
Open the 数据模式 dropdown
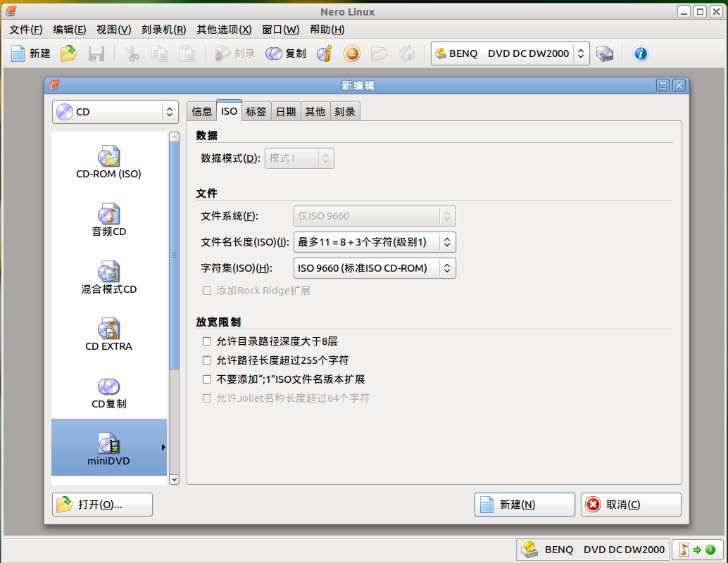click(299, 159)
